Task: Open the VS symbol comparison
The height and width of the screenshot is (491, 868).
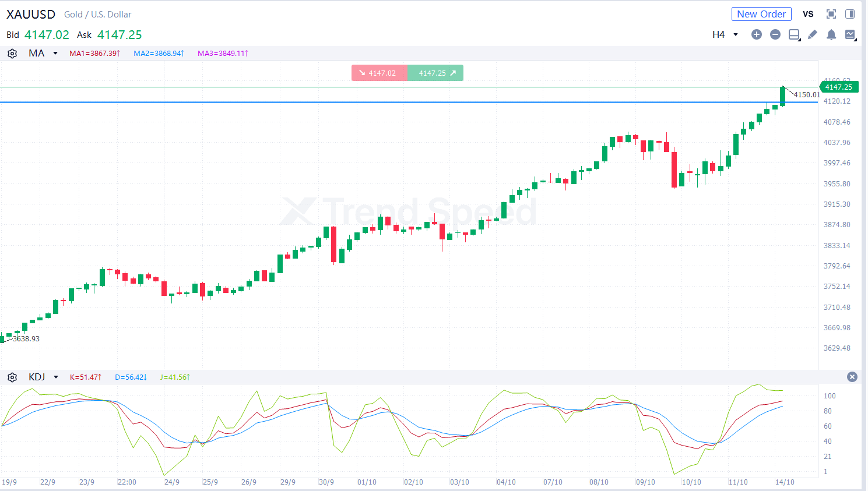Action: tap(808, 14)
